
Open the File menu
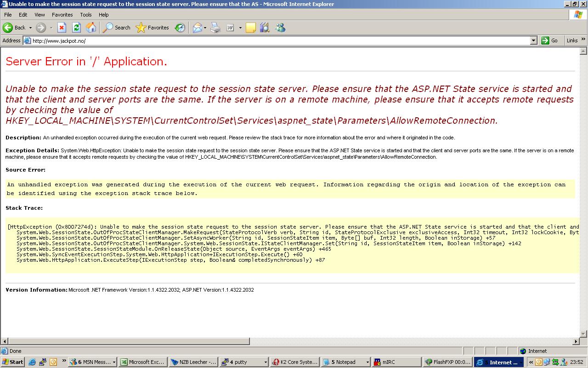pyautogui.click(x=8, y=15)
